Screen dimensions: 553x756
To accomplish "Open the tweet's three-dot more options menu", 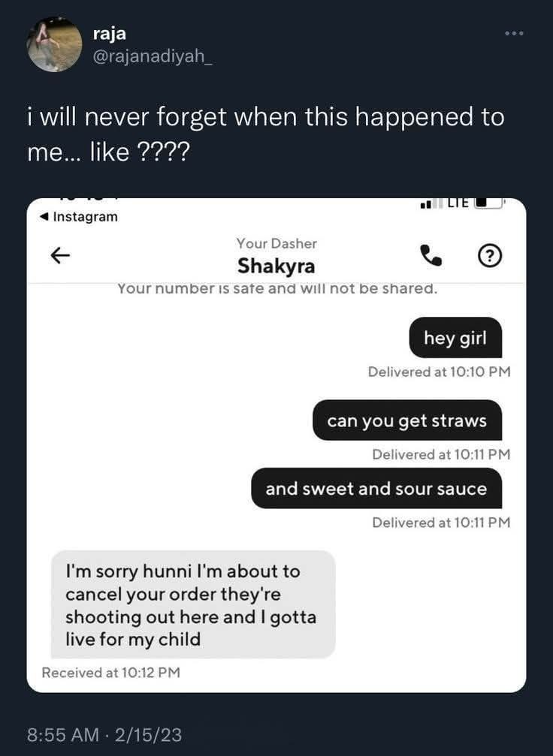I will click(514, 33).
